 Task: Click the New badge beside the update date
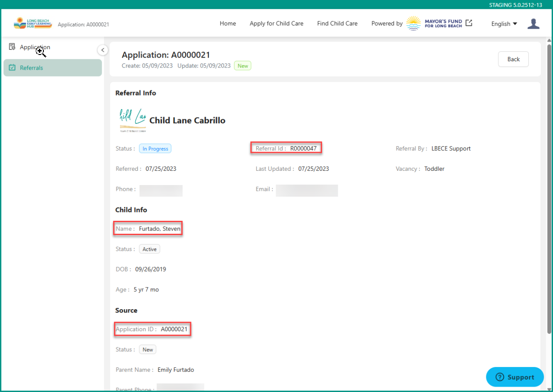click(242, 66)
